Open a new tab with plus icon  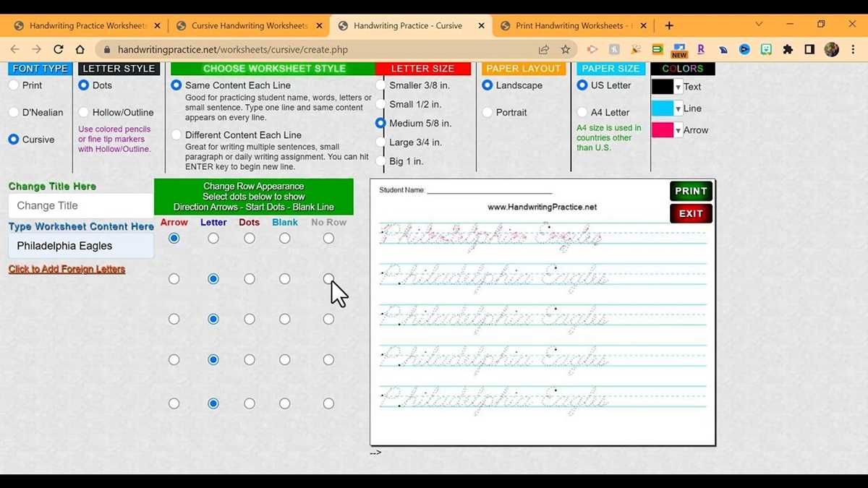click(x=669, y=25)
